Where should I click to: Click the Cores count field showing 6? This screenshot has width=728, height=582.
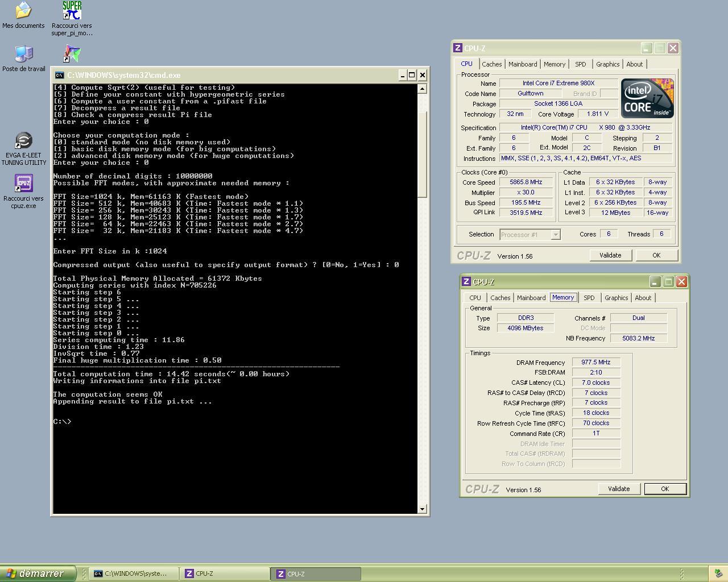click(609, 234)
